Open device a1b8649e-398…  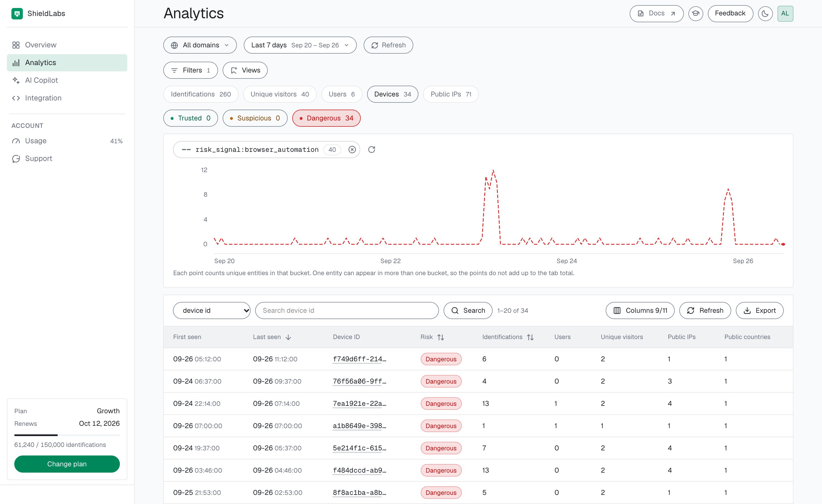(x=359, y=426)
